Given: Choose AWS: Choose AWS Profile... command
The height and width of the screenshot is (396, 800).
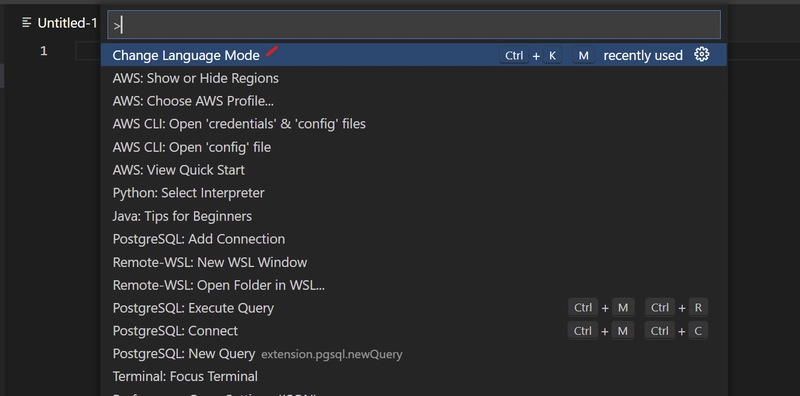Looking at the screenshot, I should [x=414, y=101].
